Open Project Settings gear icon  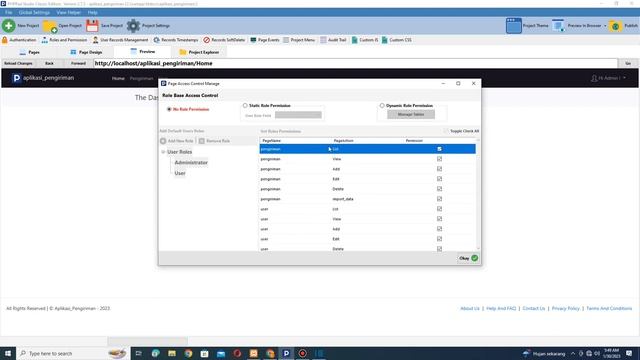[x=133, y=26]
